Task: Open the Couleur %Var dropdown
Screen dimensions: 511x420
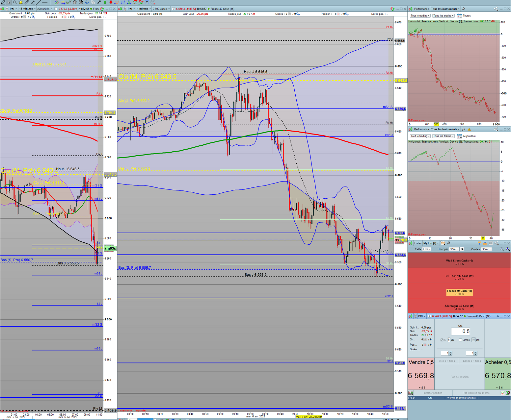Action: [x=486, y=249]
